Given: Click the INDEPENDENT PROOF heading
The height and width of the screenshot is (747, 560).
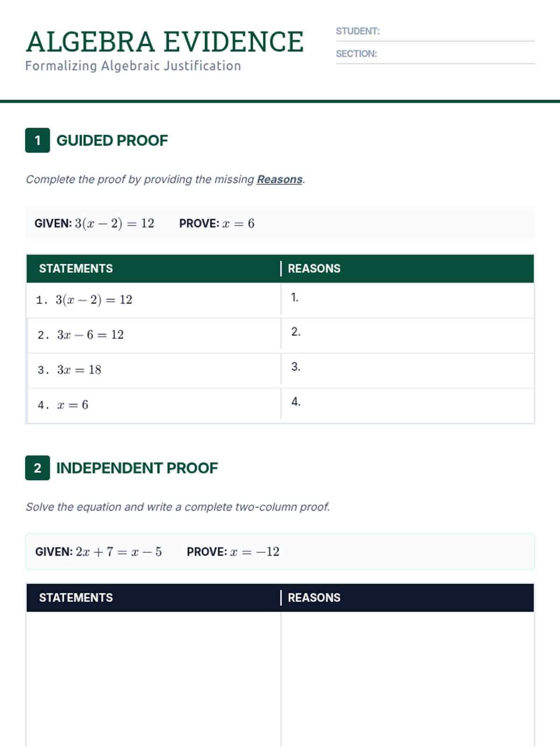Looking at the screenshot, I should pyautogui.click(x=137, y=468).
